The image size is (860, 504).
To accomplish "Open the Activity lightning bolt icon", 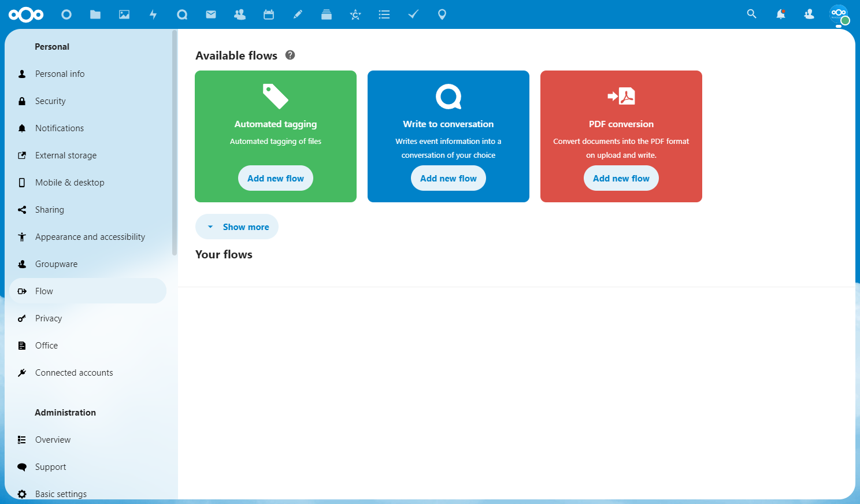I will [153, 14].
